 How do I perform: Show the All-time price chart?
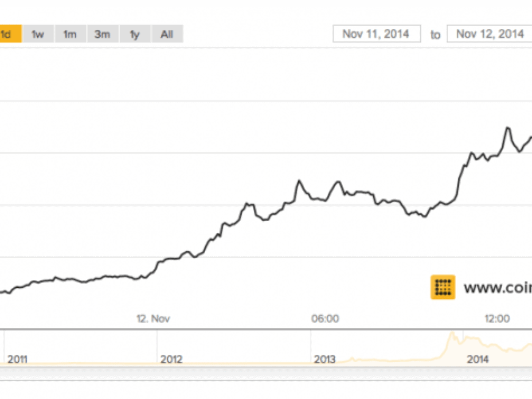(167, 34)
